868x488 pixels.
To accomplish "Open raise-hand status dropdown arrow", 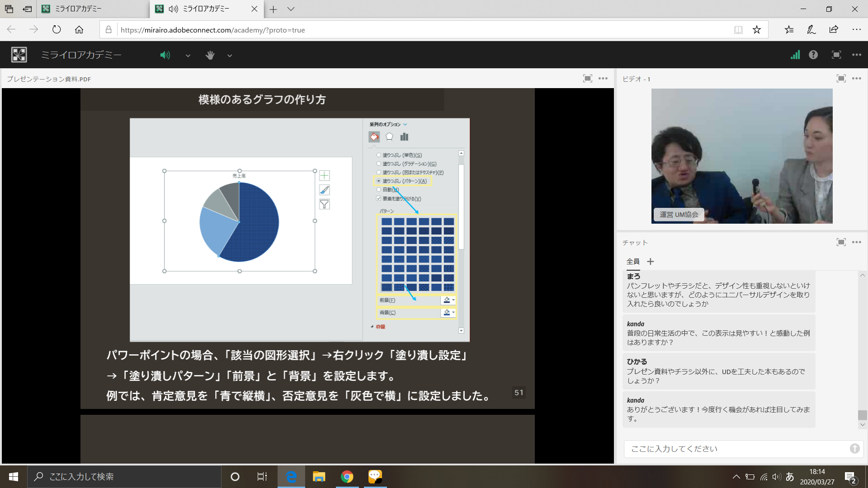I will click(x=230, y=56).
